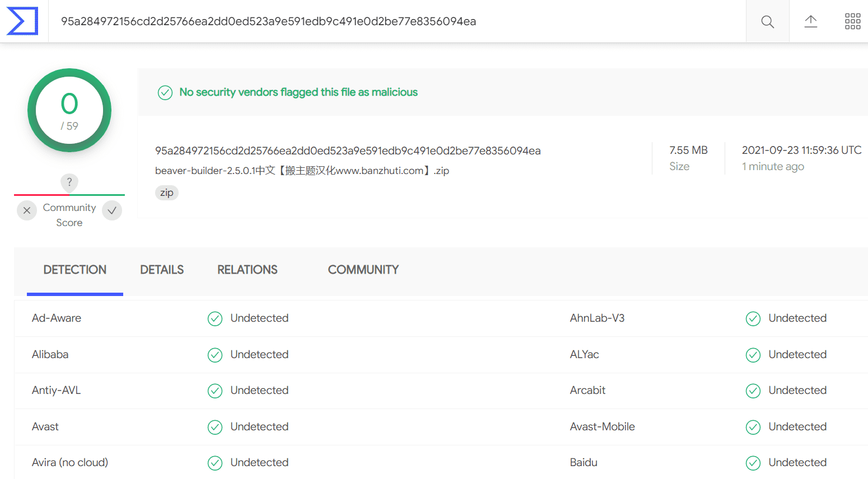Switch to the DETAILS tab
The image size is (868, 479).
[x=162, y=270]
